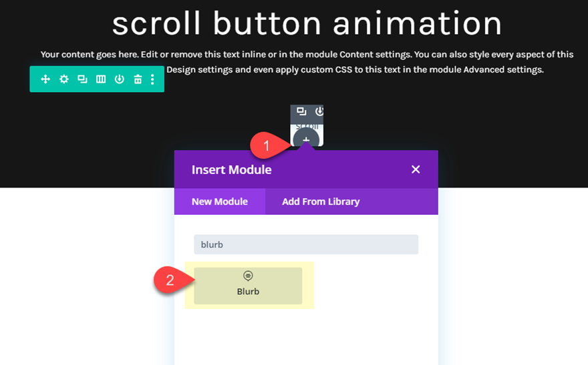Change row column structure icon
Screen dimensions: 588x365
[x=101, y=79]
